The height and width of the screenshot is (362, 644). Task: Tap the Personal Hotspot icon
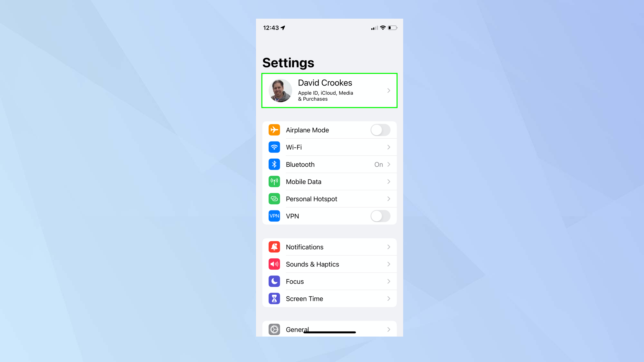point(274,199)
